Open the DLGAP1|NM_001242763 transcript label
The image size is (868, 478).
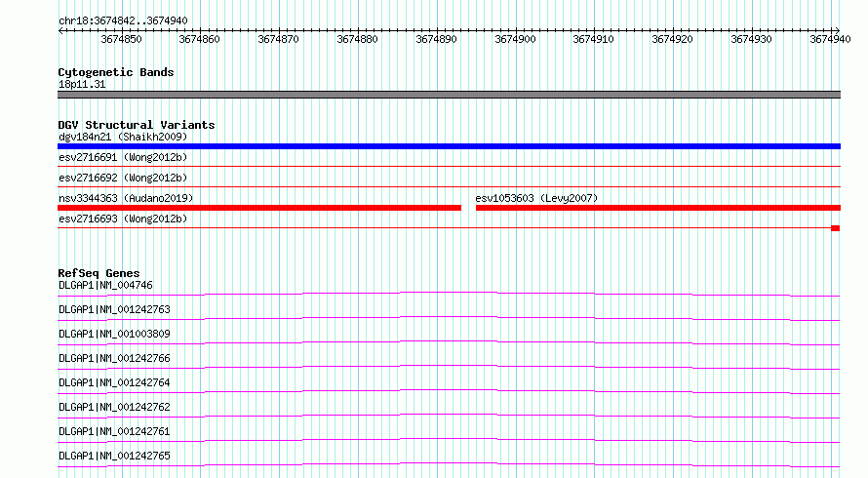114,309
